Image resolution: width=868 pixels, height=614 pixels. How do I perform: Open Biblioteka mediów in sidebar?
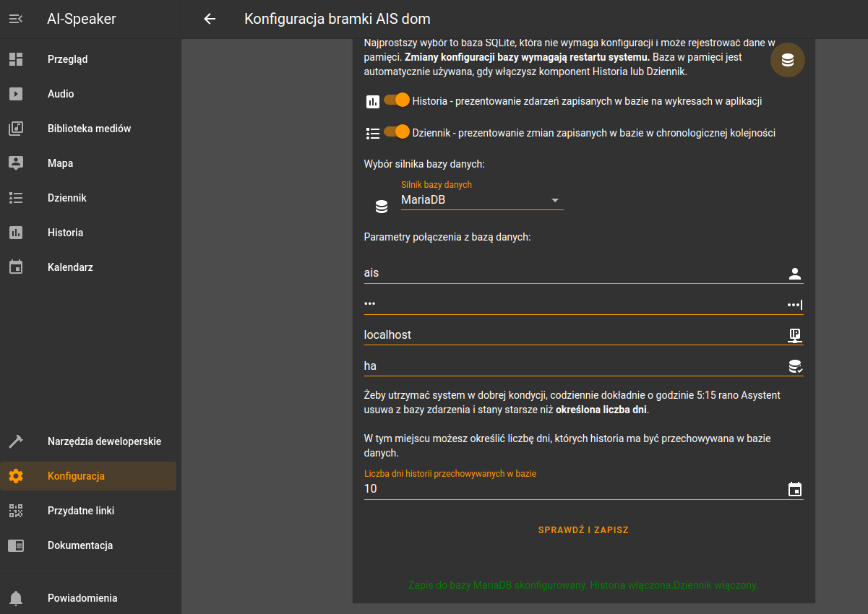89,129
